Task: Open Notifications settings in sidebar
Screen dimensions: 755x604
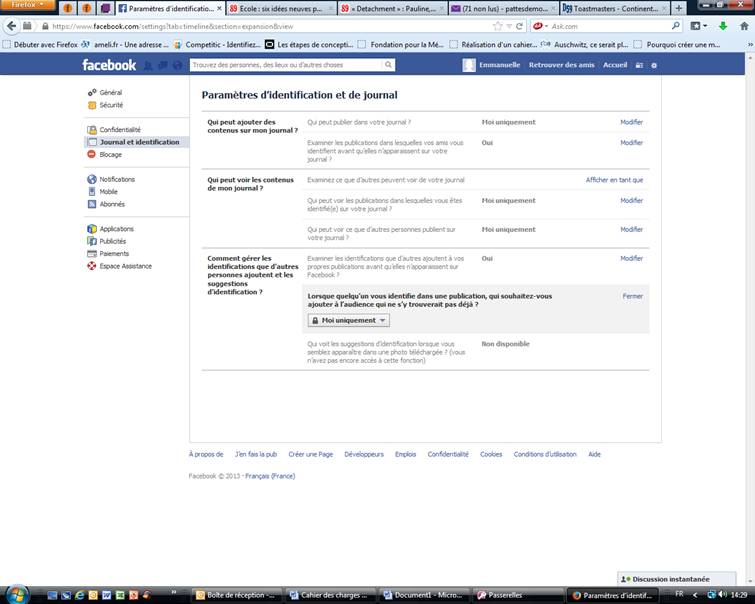Action: [x=117, y=179]
